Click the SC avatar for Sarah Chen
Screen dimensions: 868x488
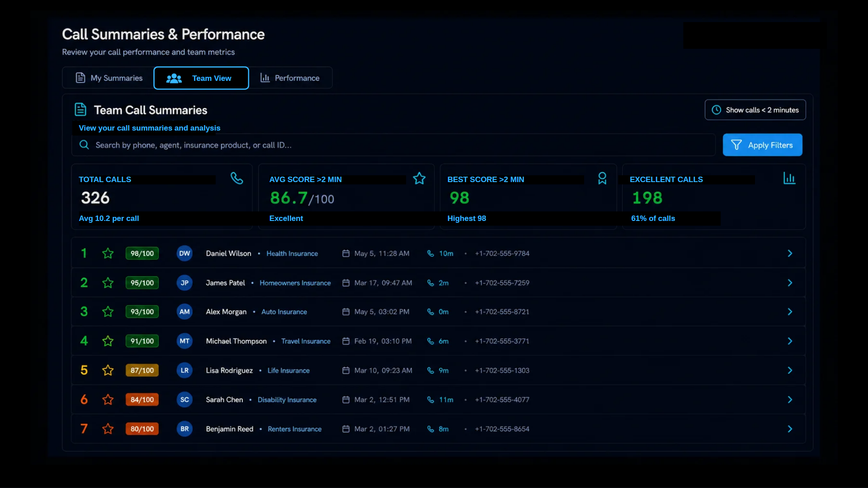tap(184, 399)
